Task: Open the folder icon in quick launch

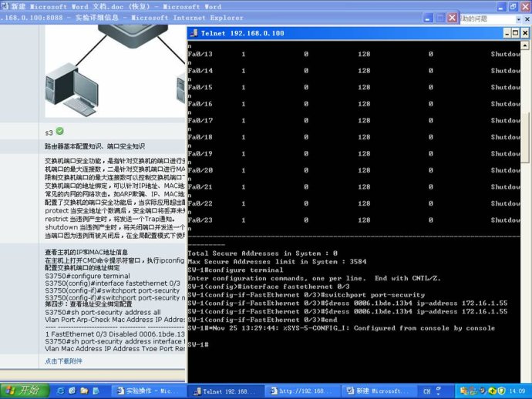Action: coord(84,391)
